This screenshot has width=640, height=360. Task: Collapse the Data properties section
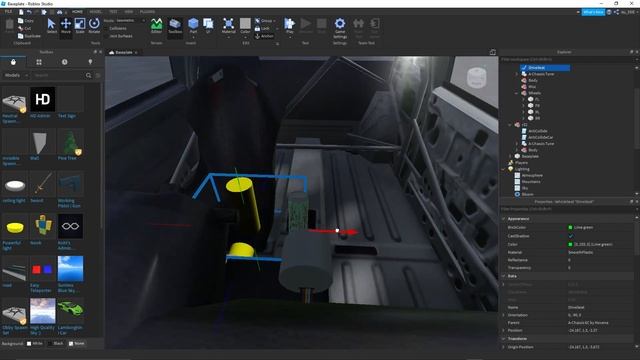pyautogui.click(x=503, y=276)
